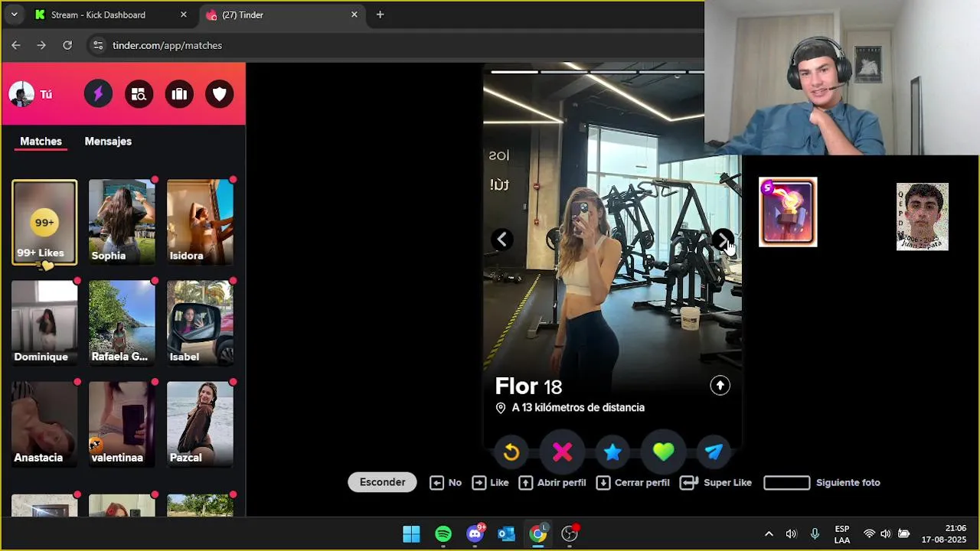Screen dimensions: 980x551
Task: Click the Tinder Boost lightning icon
Action: pos(98,94)
